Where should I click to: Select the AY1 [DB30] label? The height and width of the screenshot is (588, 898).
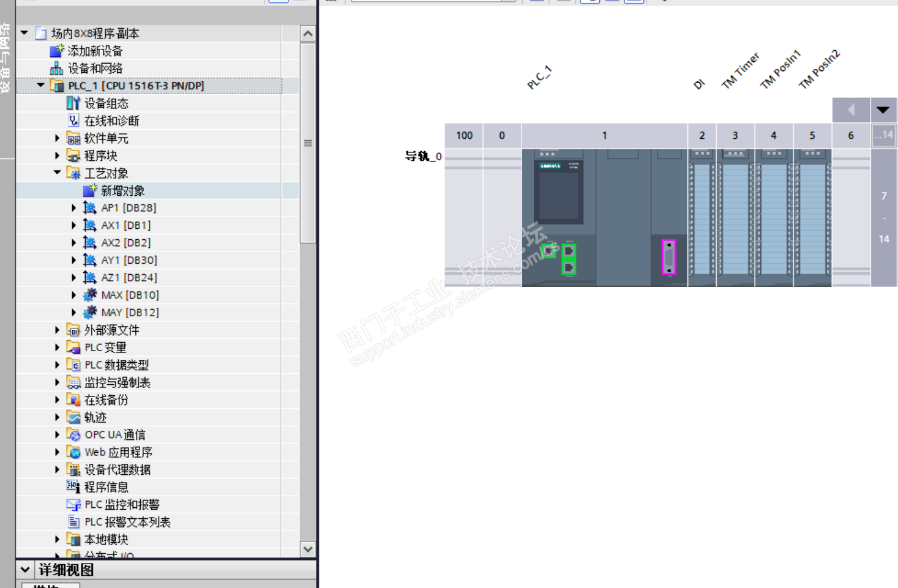click(x=129, y=260)
